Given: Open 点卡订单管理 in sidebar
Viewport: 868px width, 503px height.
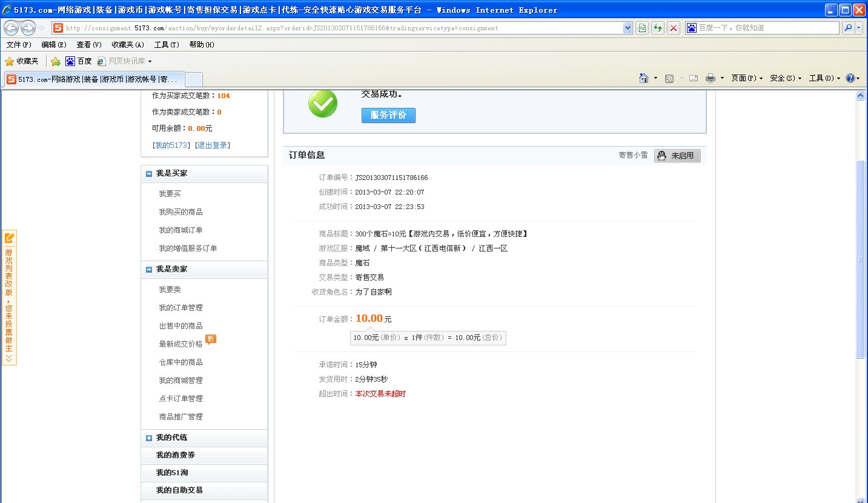Looking at the screenshot, I should point(181,399).
